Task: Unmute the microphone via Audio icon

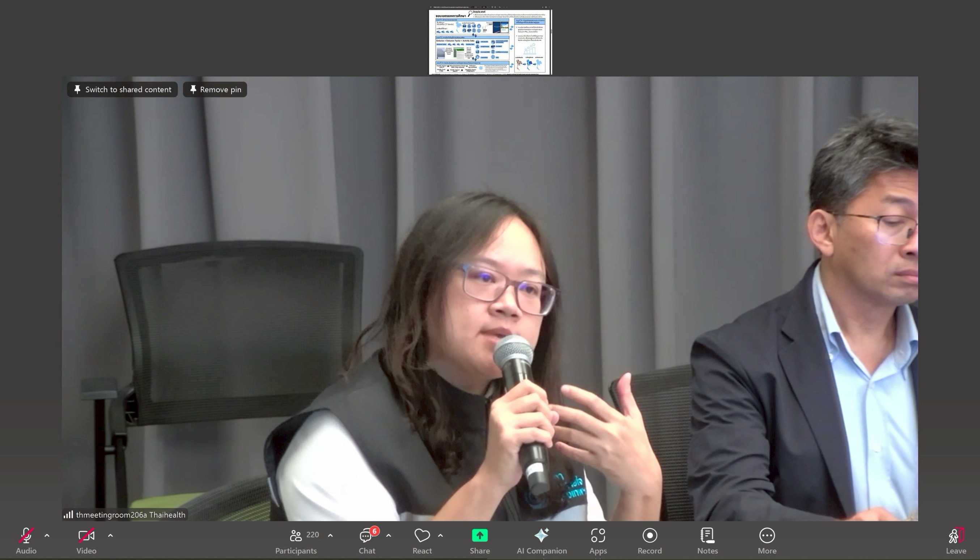Action: [26, 536]
